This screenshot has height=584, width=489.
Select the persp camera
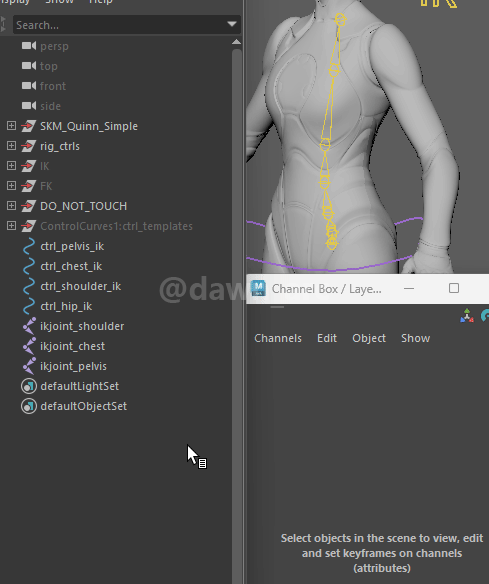[54, 46]
